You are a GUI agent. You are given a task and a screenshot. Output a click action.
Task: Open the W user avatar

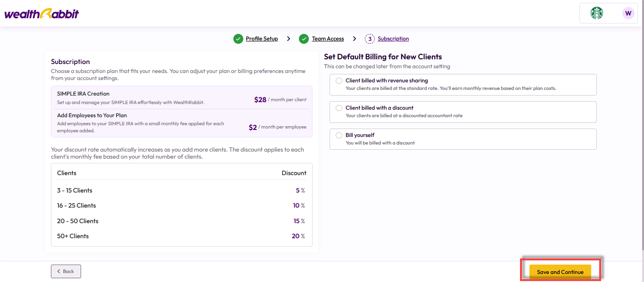[x=628, y=13]
